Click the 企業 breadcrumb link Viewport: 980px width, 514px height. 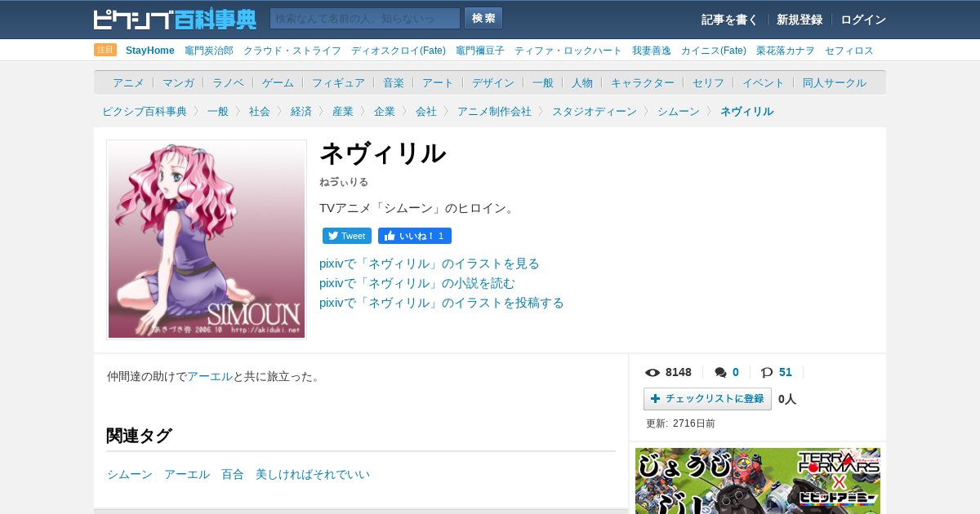[385, 111]
